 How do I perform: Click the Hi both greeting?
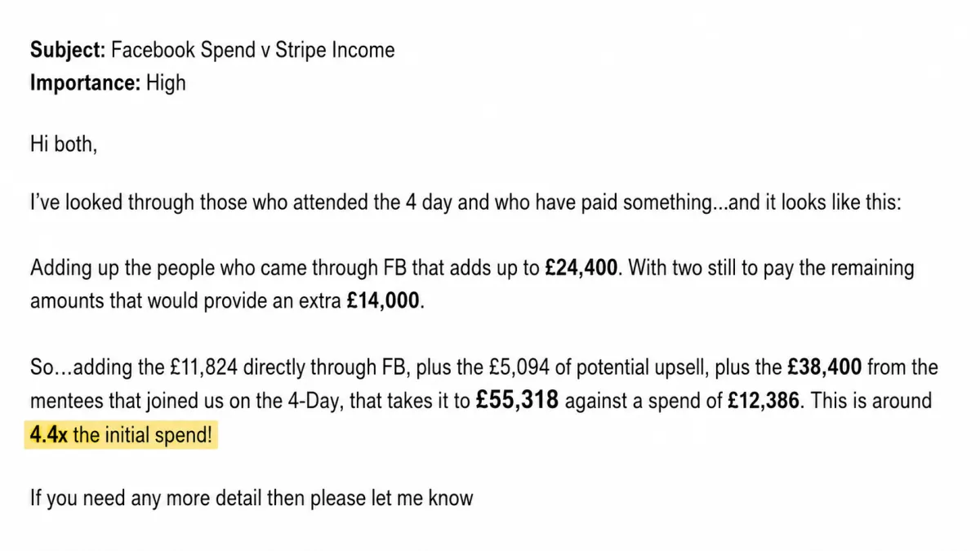pyautogui.click(x=63, y=145)
